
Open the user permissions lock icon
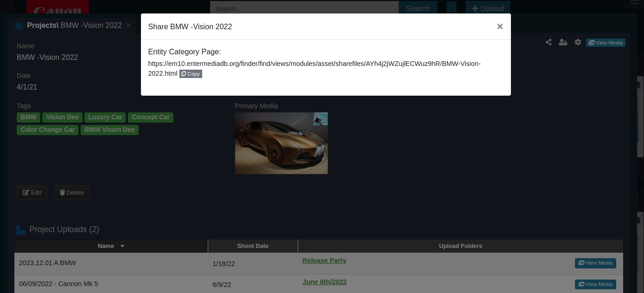tap(563, 42)
